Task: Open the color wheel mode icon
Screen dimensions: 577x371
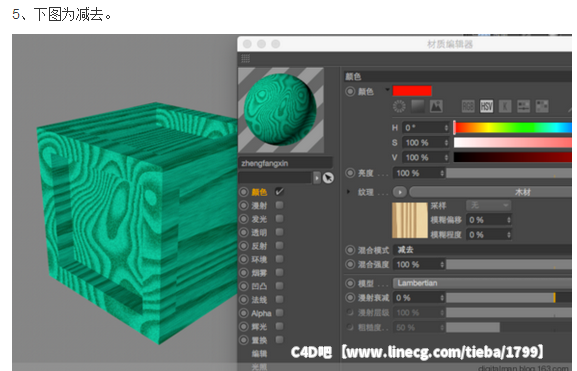Action: pyautogui.click(x=399, y=106)
